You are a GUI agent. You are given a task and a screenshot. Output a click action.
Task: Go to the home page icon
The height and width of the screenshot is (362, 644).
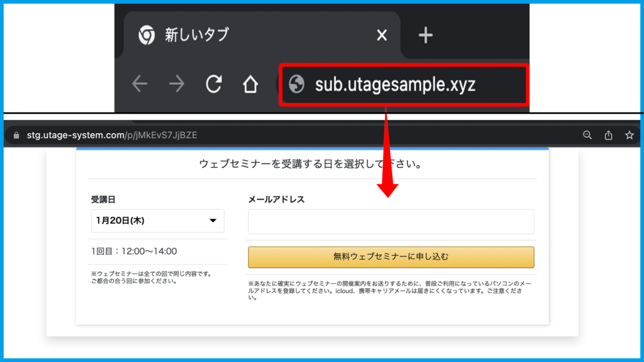click(x=250, y=84)
